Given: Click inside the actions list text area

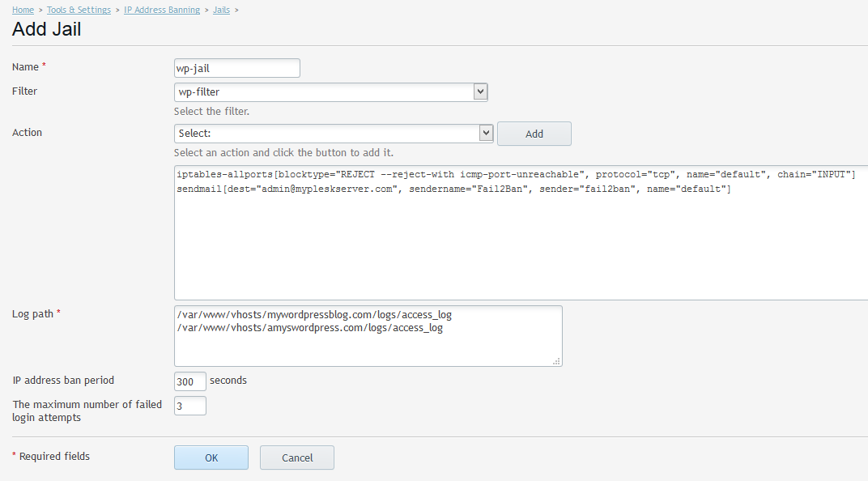Looking at the screenshot, I should click(521, 232).
